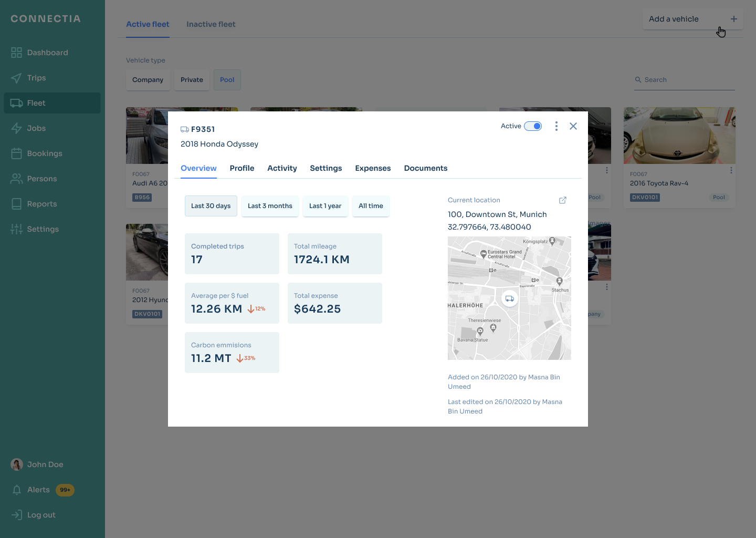Switch to the Overview tab
Screen dimensions: 756x538
click(x=198, y=168)
